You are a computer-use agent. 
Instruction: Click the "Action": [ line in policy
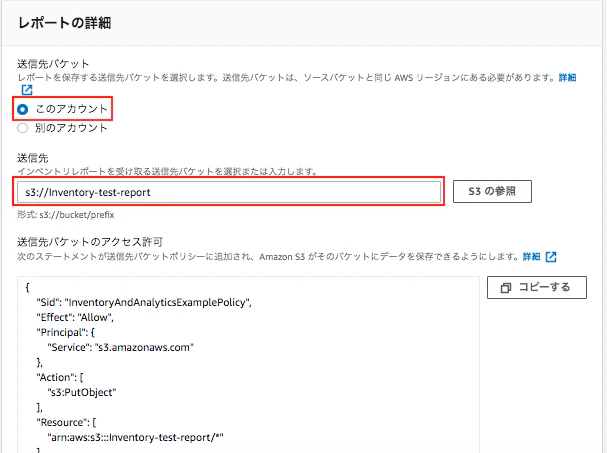[x=60, y=378]
